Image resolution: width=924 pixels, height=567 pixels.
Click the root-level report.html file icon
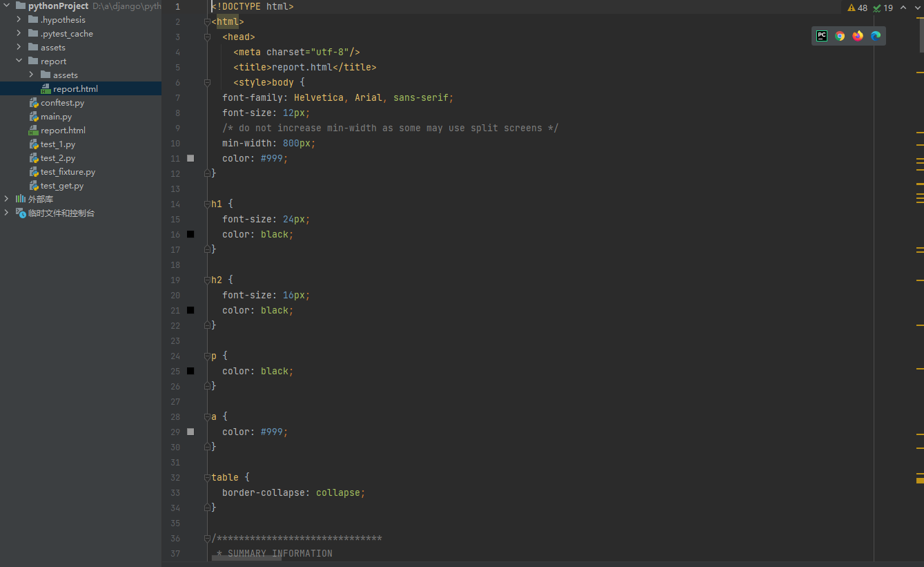click(x=33, y=130)
